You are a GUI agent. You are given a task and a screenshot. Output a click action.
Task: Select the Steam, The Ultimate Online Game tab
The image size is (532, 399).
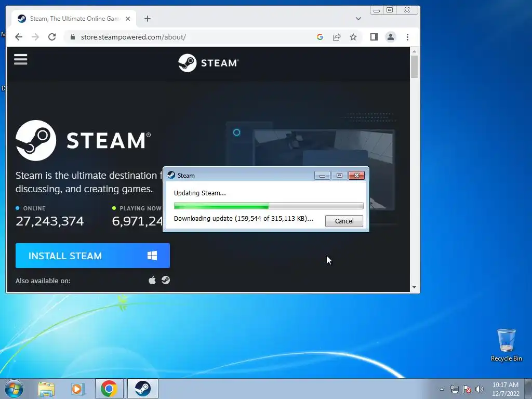tap(74, 19)
